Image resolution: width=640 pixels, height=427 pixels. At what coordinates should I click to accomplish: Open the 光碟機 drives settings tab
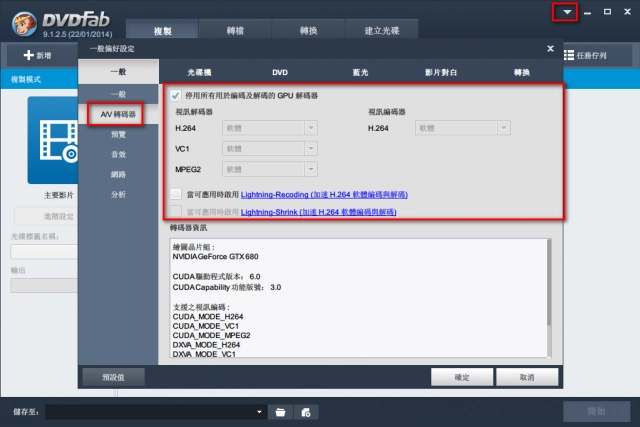pos(199,73)
